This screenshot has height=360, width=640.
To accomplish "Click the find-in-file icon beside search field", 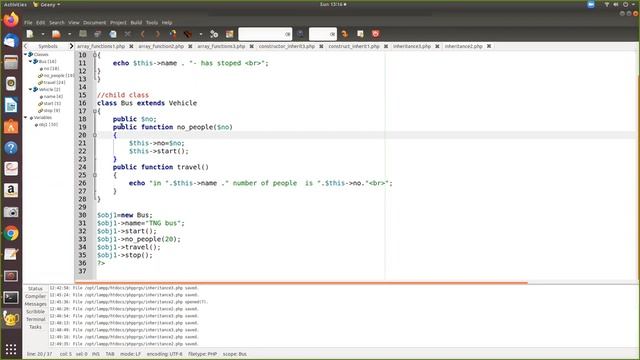I will (x=300, y=34).
